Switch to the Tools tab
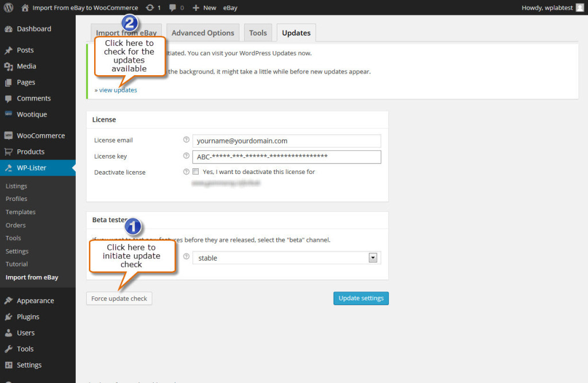Screen dimensions: 588x383 pyautogui.click(x=258, y=33)
